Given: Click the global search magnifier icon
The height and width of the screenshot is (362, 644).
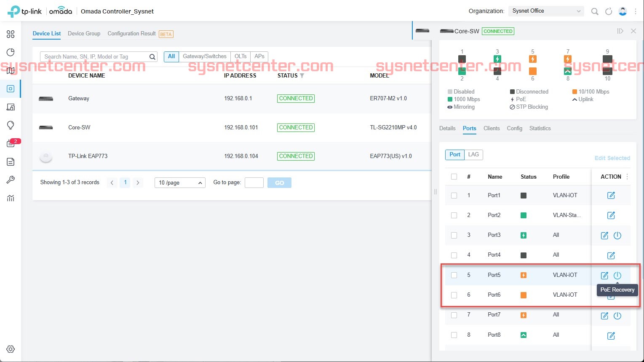Looking at the screenshot, I should pos(595,11).
